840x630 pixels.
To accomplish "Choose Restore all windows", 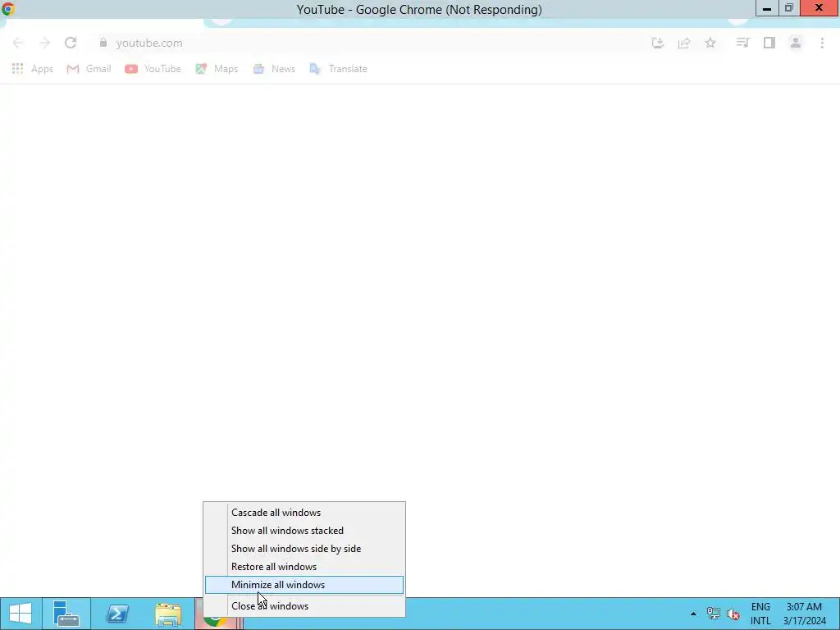I will (x=304, y=567).
